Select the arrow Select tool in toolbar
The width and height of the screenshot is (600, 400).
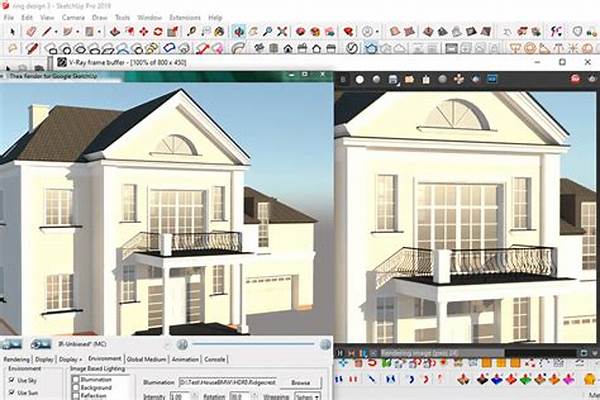point(10,31)
